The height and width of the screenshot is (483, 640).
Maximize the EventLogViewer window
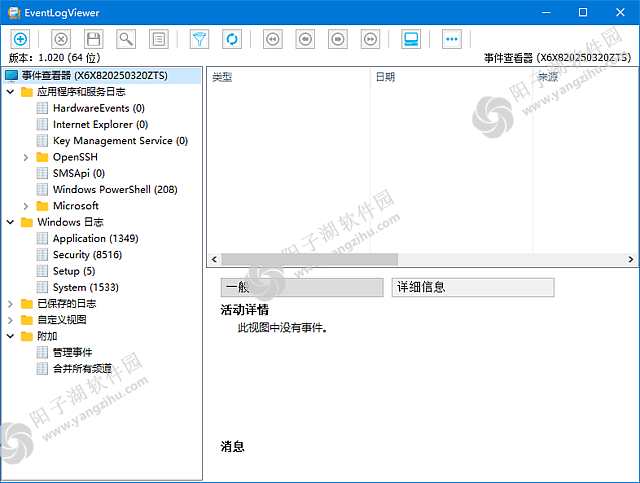pyautogui.click(x=583, y=12)
